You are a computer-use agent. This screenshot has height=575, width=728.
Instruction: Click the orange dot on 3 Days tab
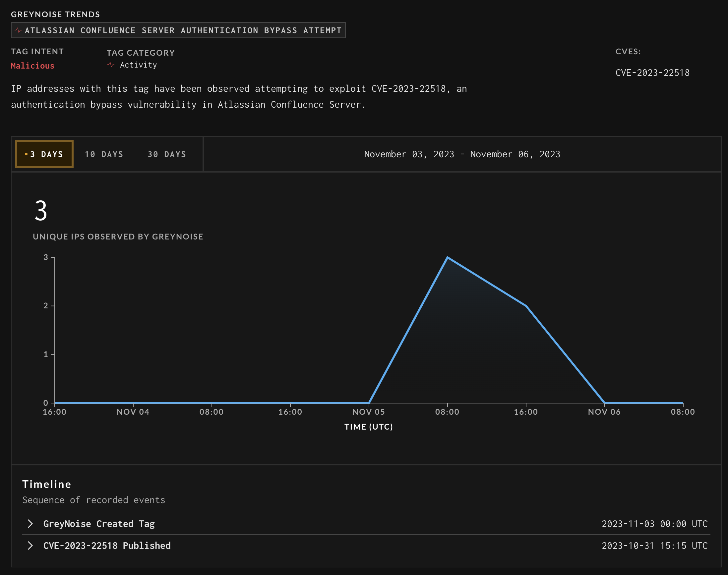click(x=26, y=154)
